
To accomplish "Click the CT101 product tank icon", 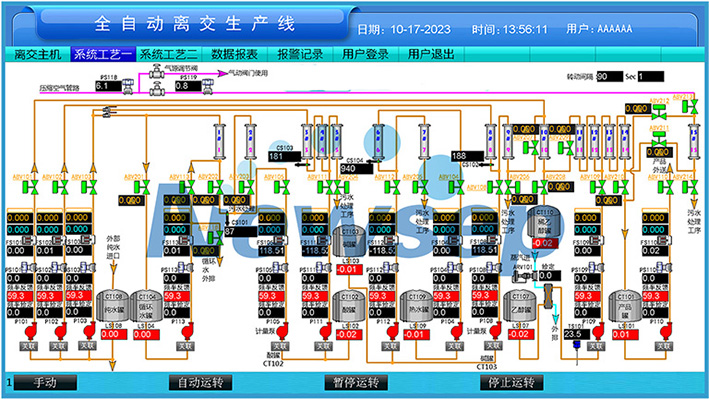I will (624, 306).
